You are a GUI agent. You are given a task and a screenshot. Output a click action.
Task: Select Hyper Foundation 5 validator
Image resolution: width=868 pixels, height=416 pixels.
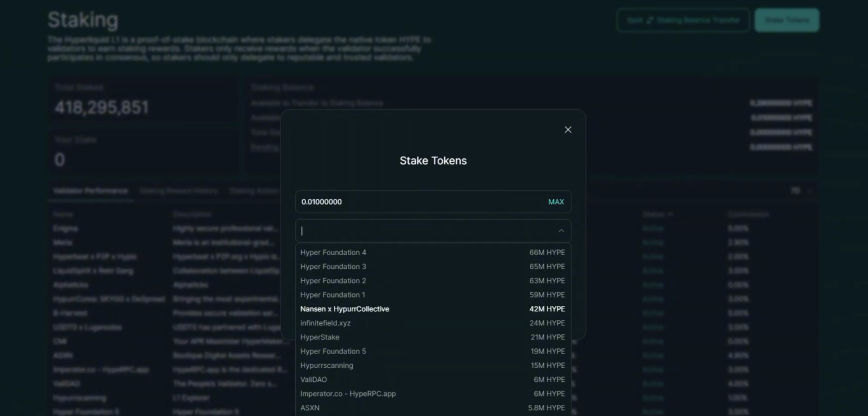point(333,351)
